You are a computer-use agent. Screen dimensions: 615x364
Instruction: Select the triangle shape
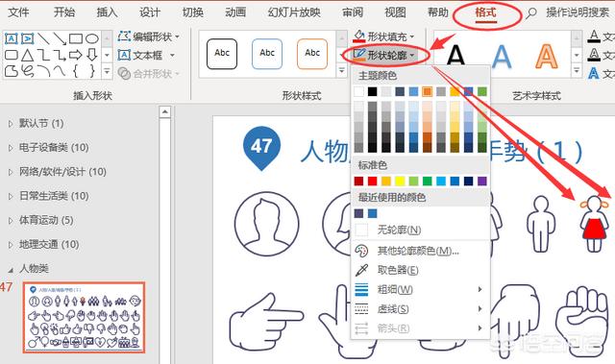(28, 55)
